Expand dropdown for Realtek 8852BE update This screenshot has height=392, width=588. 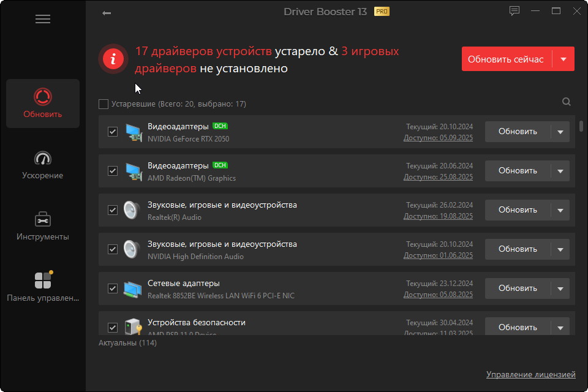click(x=560, y=288)
